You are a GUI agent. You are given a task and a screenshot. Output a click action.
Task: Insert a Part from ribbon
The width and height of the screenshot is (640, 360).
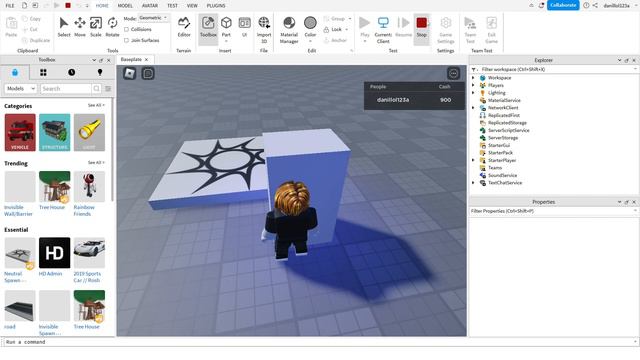pos(226,27)
